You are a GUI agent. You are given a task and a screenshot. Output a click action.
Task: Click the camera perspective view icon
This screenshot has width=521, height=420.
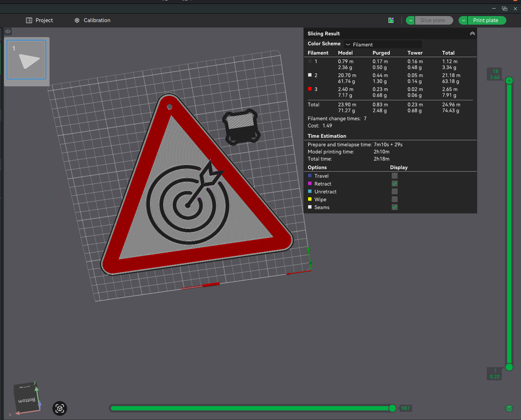tap(60, 408)
